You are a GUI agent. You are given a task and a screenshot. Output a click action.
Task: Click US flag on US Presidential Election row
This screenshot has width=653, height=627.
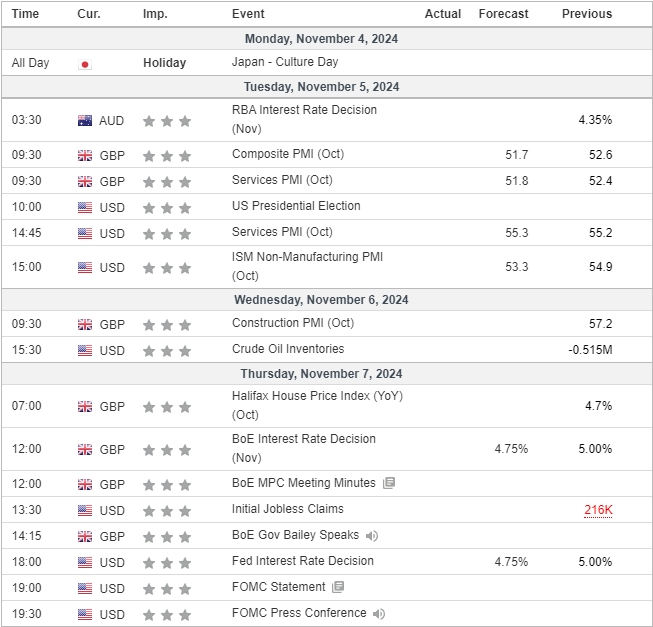[85, 207]
